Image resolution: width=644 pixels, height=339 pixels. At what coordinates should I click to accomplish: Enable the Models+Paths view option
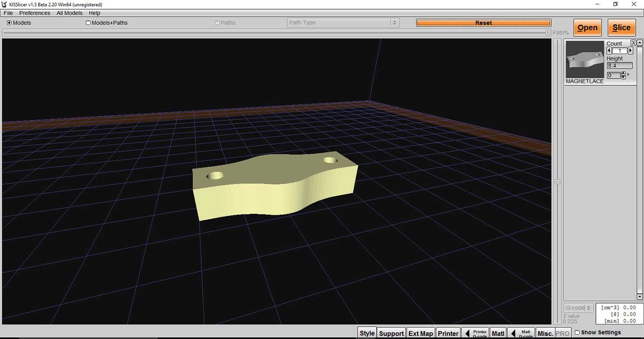coord(88,23)
